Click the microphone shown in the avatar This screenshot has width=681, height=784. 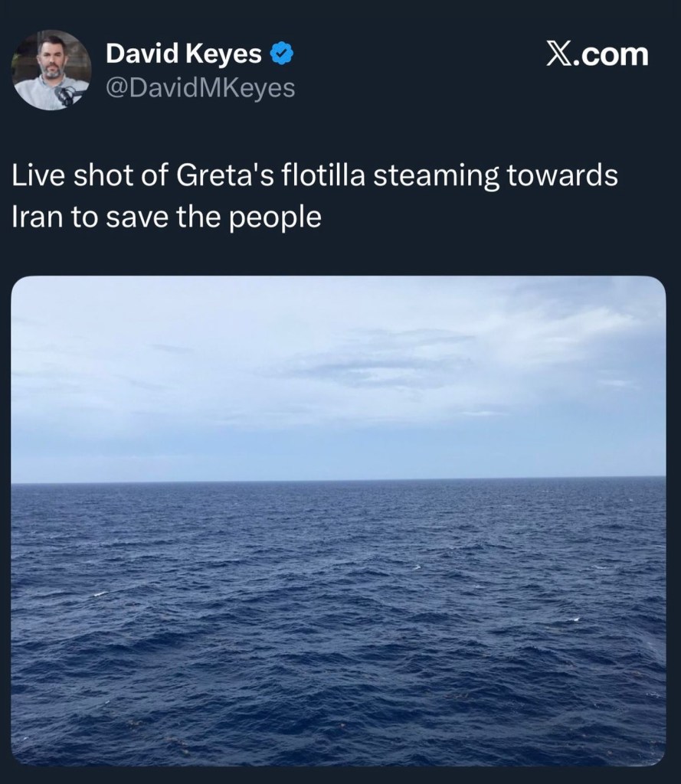(x=66, y=96)
